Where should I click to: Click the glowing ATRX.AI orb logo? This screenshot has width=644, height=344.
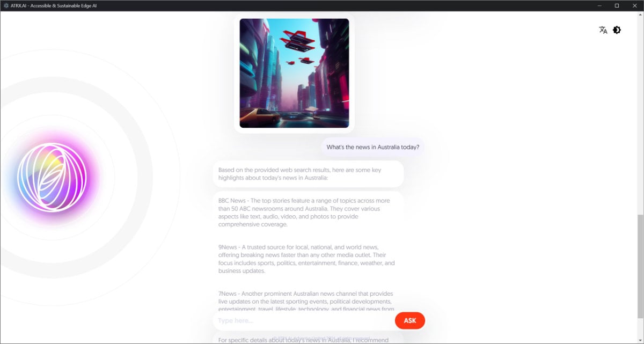click(x=52, y=177)
